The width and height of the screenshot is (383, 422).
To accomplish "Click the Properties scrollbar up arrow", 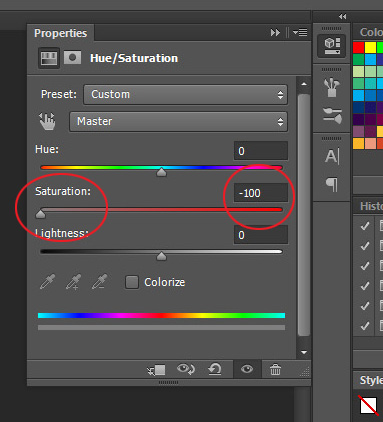I will coord(304,84).
